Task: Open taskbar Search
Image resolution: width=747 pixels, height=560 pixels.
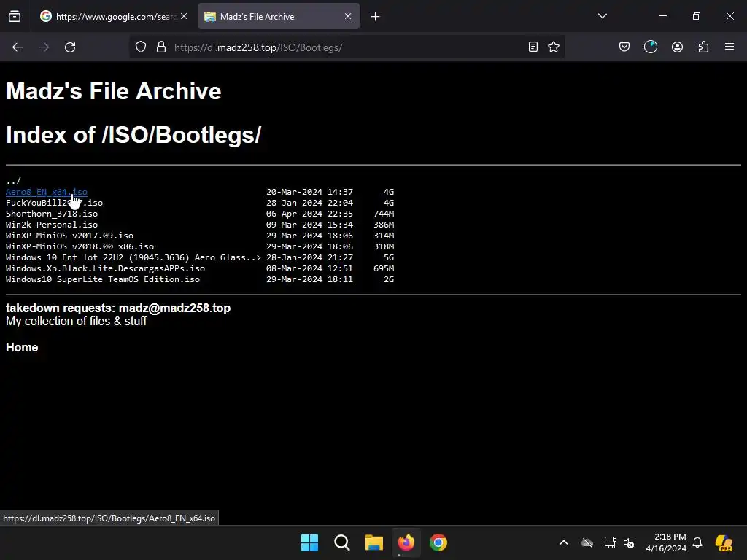Action: (341, 542)
